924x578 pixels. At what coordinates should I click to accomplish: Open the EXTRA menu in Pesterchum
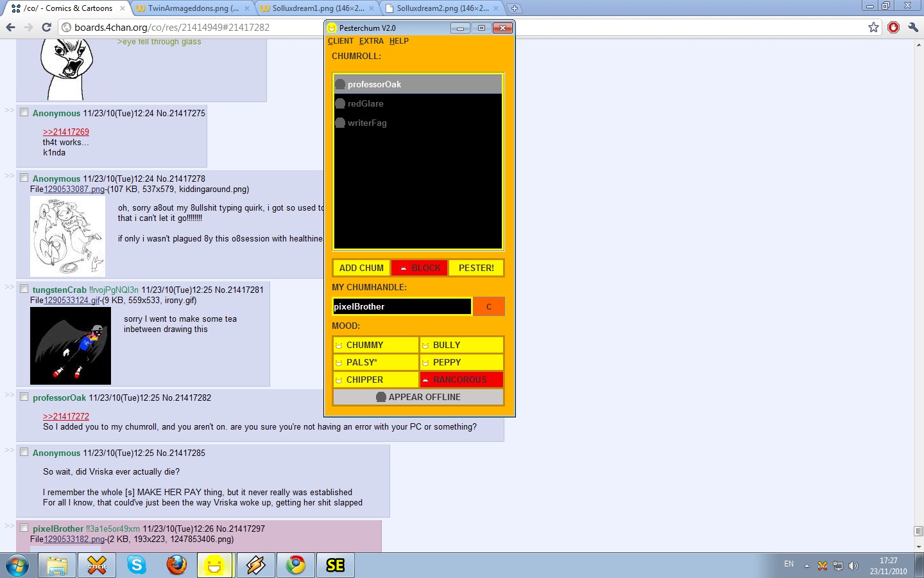point(371,41)
